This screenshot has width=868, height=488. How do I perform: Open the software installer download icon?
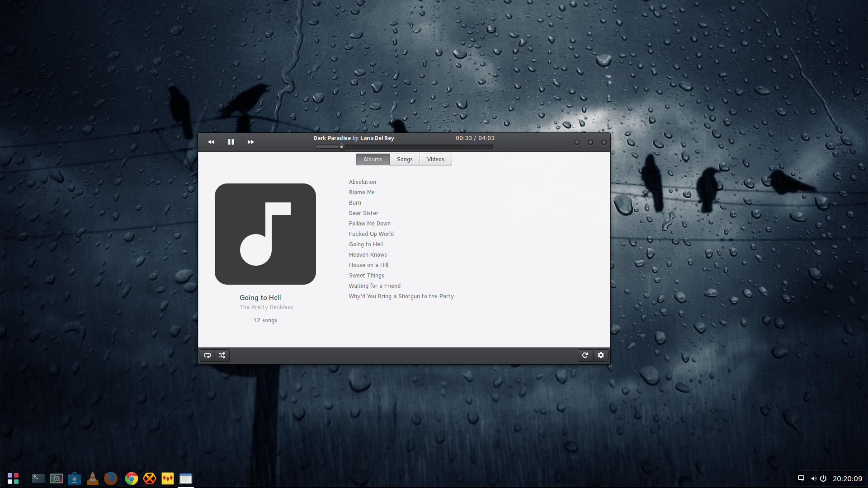(75, 479)
